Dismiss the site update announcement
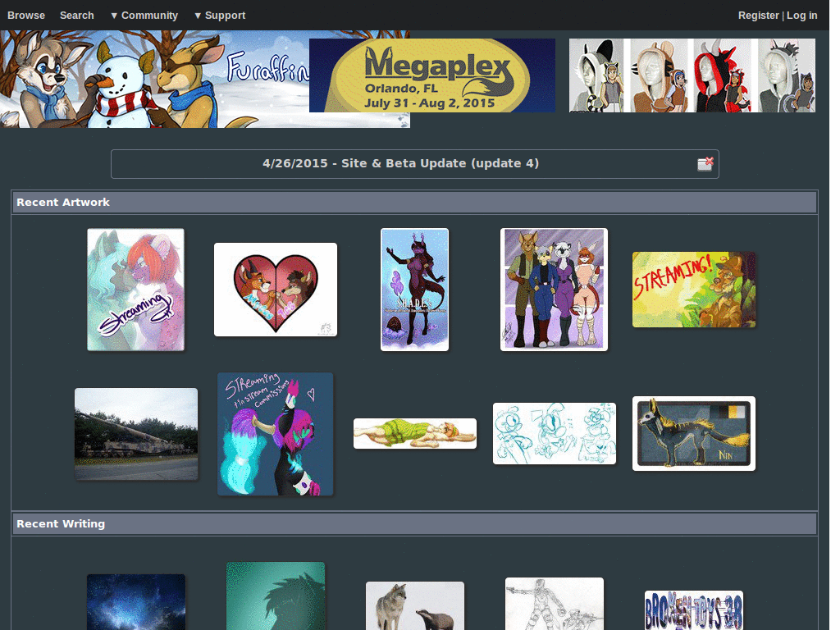 pos(704,163)
